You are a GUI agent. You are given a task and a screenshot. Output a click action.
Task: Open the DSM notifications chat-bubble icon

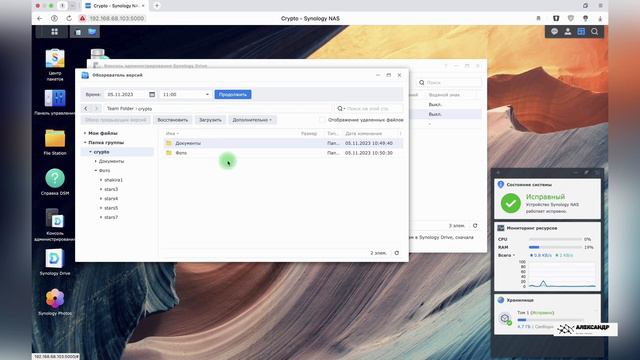point(554,31)
